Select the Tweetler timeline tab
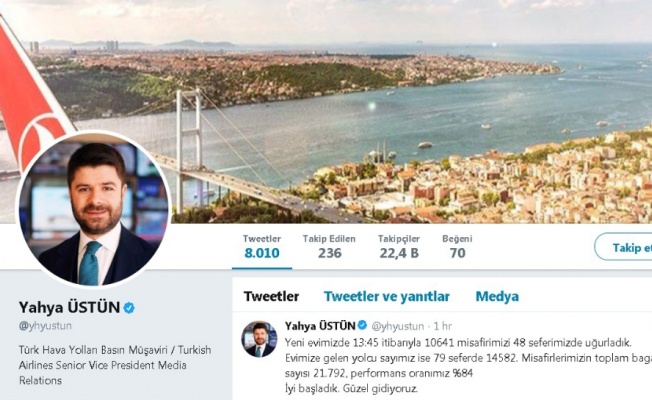This screenshot has height=400, width=652. (x=271, y=296)
